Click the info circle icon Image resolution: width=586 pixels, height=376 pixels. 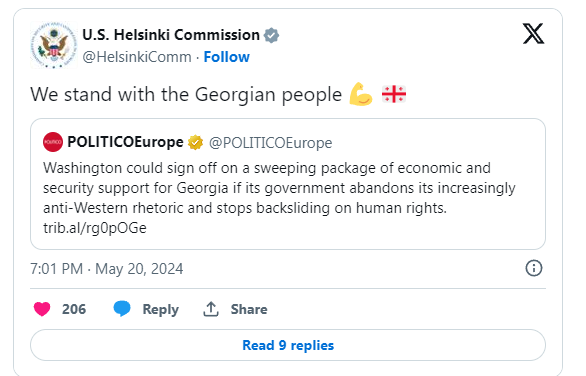pyautogui.click(x=534, y=268)
